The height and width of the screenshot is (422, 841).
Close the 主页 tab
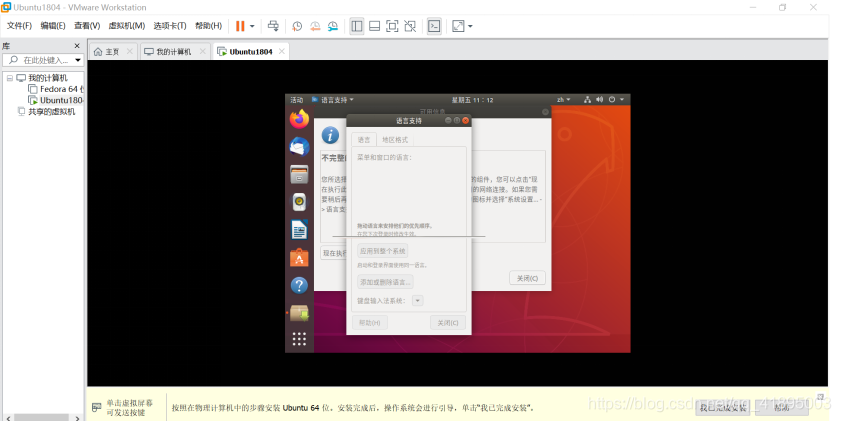click(129, 51)
